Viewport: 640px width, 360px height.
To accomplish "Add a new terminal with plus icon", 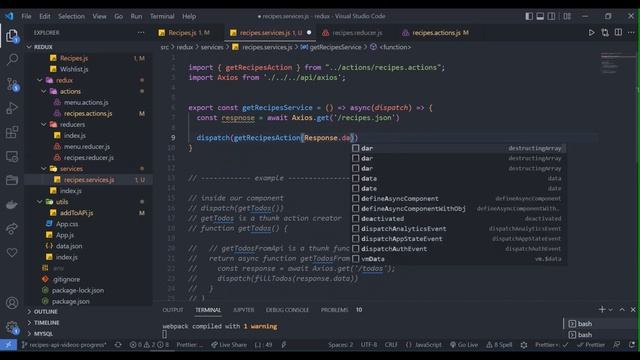I will (x=602, y=309).
